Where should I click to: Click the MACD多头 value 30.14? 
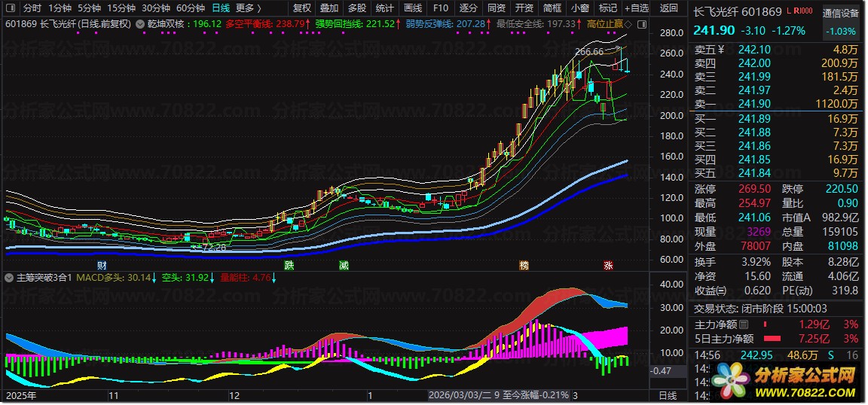pyautogui.click(x=140, y=278)
